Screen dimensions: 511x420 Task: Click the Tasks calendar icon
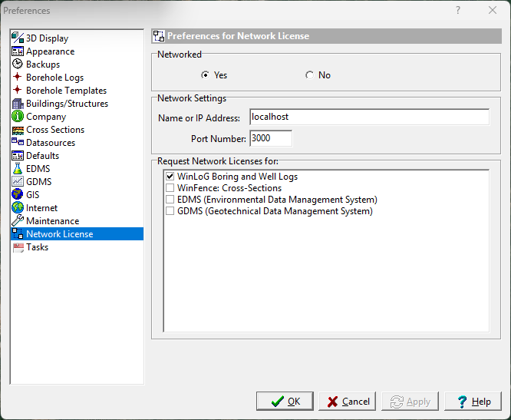[18, 247]
